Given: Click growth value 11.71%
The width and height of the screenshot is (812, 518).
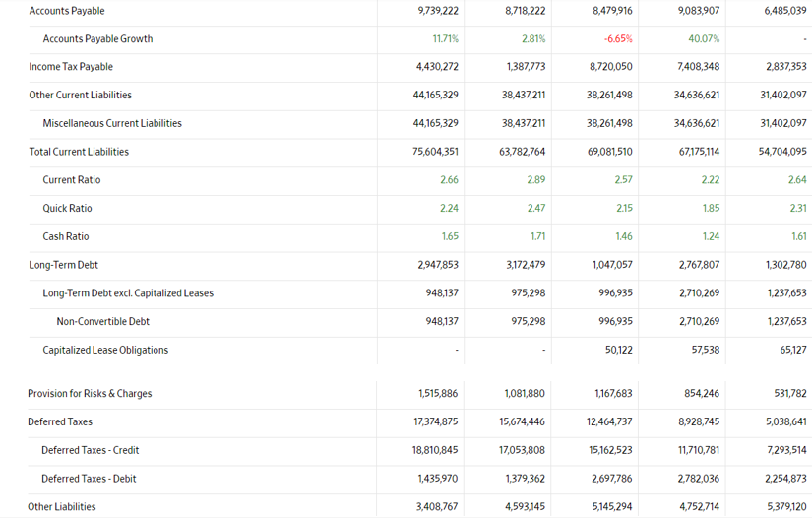Looking at the screenshot, I should pyautogui.click(x=445, y=38).
